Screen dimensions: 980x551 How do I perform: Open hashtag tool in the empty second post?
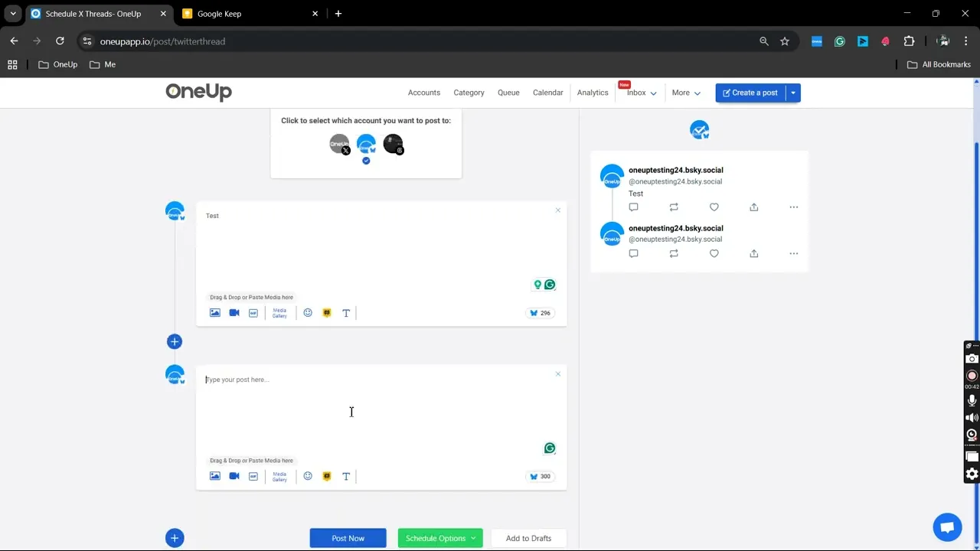coord(327,476)
